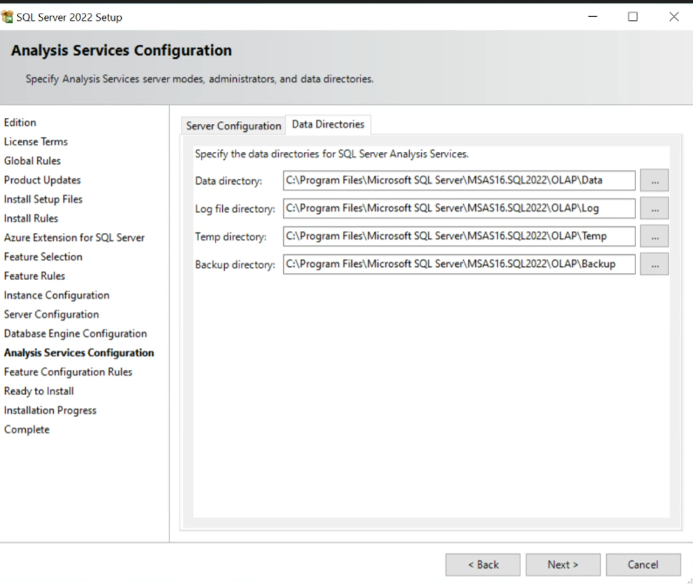Viewport: 693px width, 584px height.
Task: Minimize the setup window
Action: [593, 17]
